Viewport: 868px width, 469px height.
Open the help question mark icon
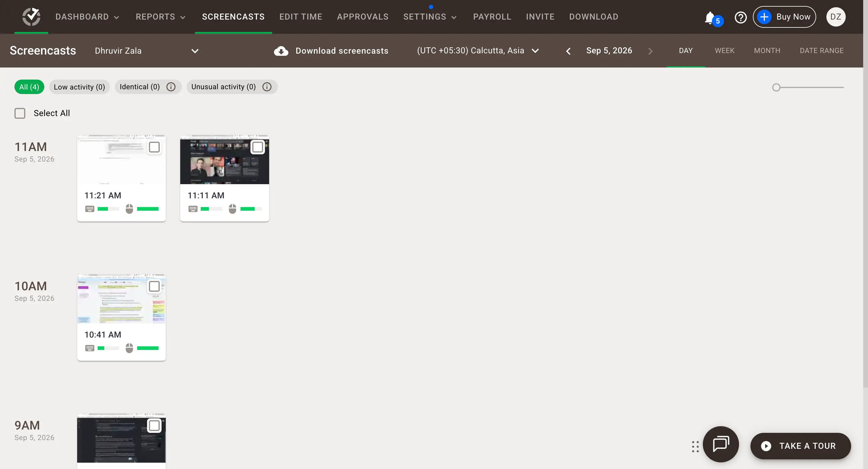pyautogui.click(x=741, y=17)
